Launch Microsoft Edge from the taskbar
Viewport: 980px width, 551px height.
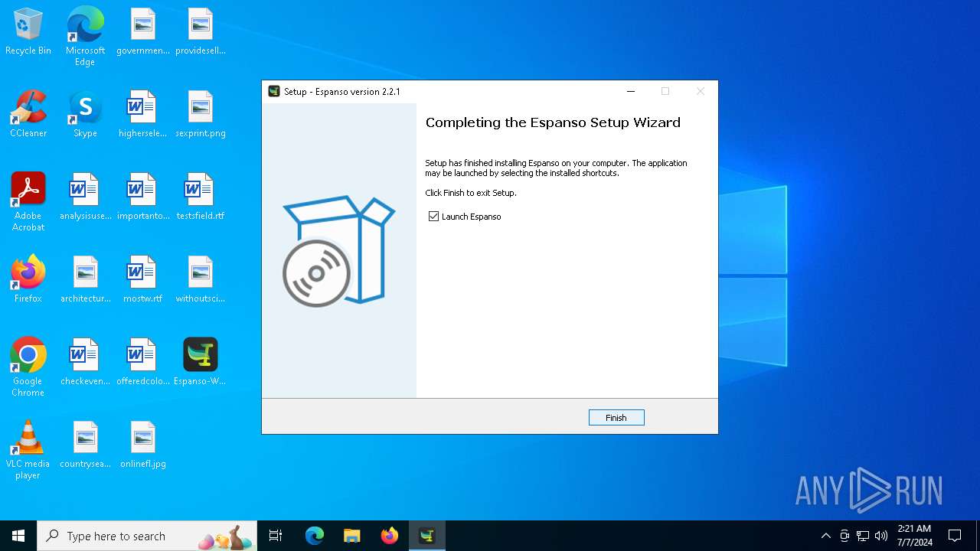[315, 536]
